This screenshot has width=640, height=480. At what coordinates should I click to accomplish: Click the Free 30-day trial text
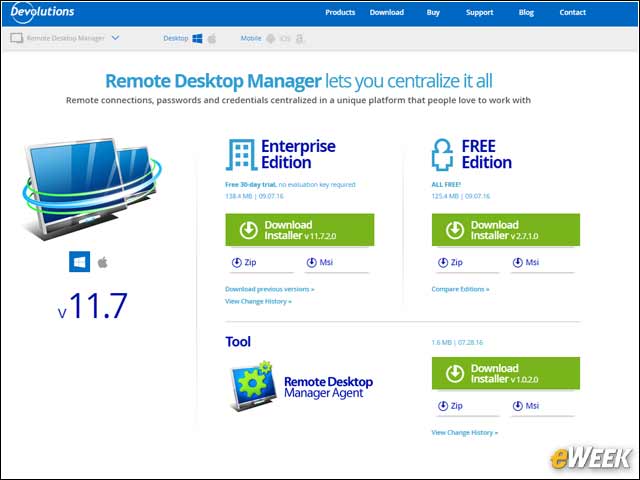(x=251, y=184)
